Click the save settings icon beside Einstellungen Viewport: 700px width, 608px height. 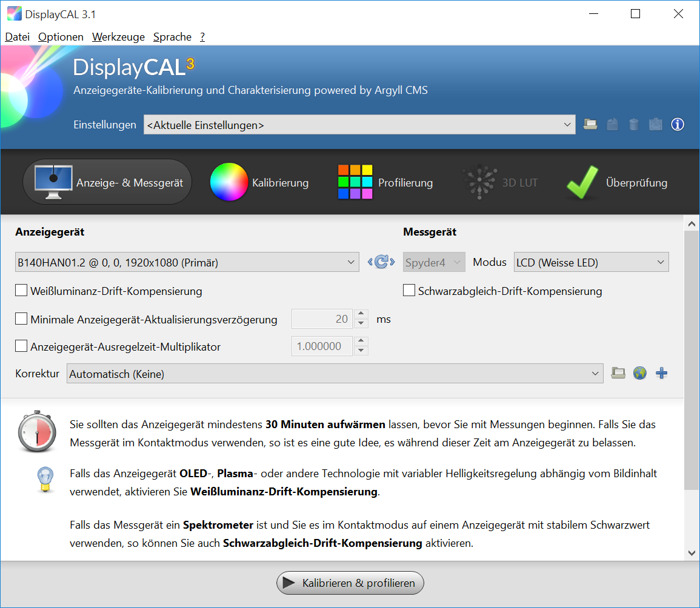click(613, 125)
